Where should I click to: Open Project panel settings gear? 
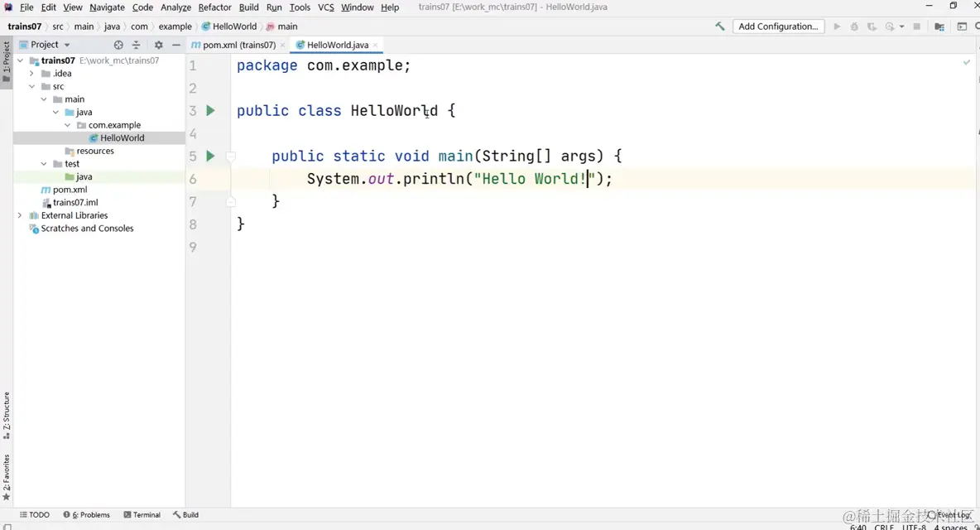click(x=158, y=45)
